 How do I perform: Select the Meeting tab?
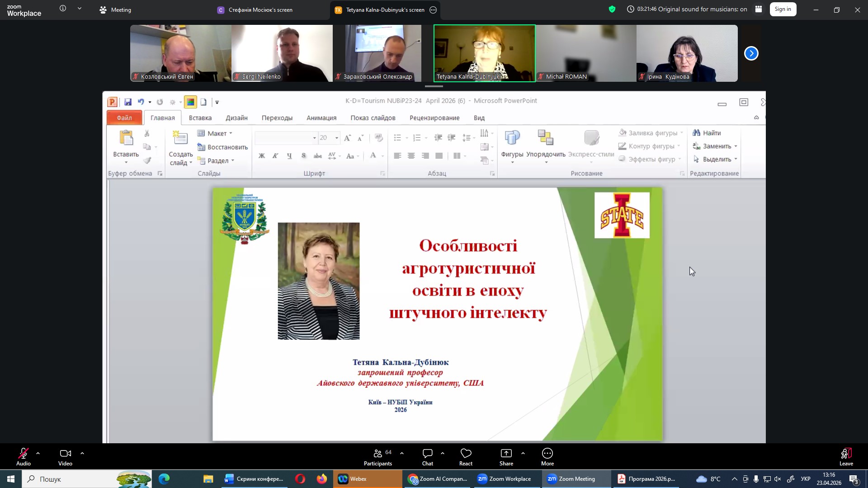coord(115,10)
